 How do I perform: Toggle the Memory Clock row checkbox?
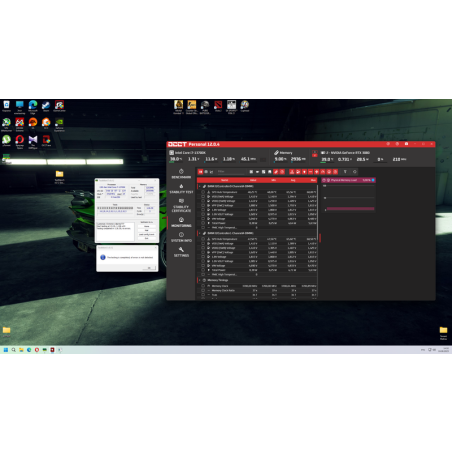pos(203,286)
